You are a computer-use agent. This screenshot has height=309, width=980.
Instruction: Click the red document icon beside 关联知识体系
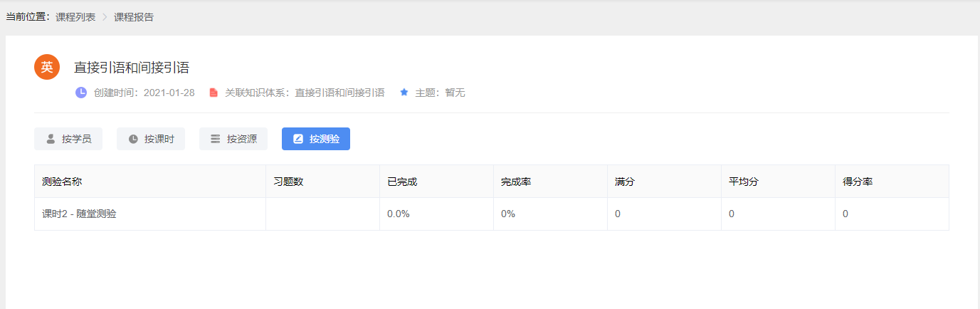point(213,93)
